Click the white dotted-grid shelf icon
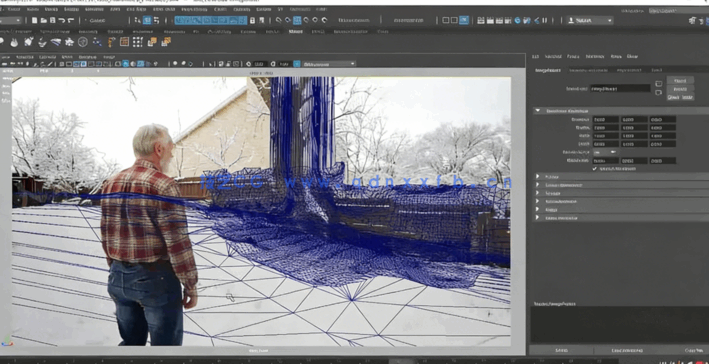 [x=138, y=42]
